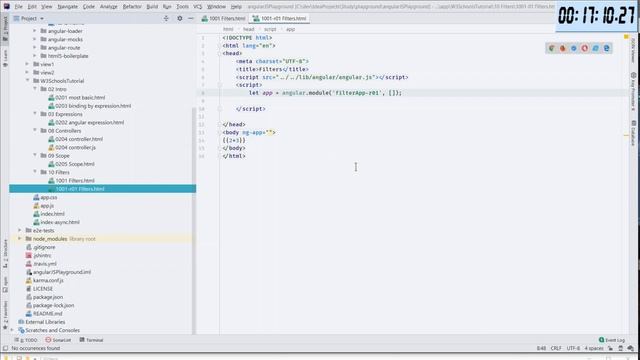Open 0204 controller.js file
Screen dimensions: 640x360
click(x=72, y=147)
